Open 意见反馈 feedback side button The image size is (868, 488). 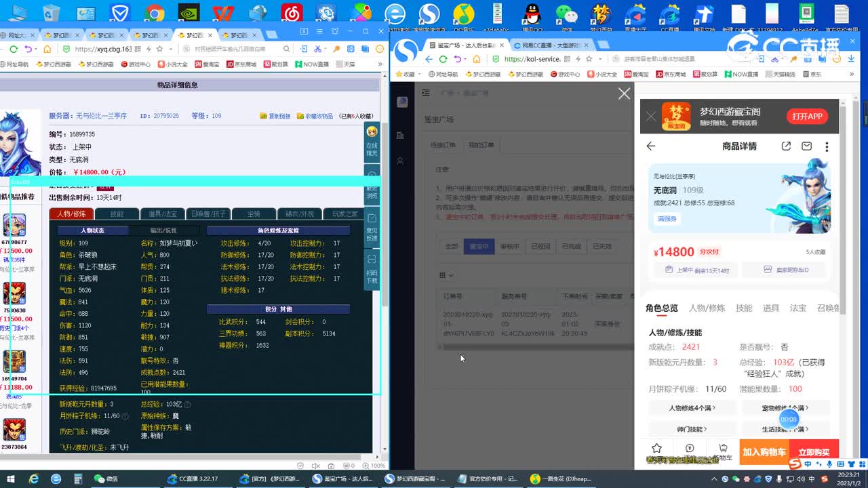coord(372,227)
